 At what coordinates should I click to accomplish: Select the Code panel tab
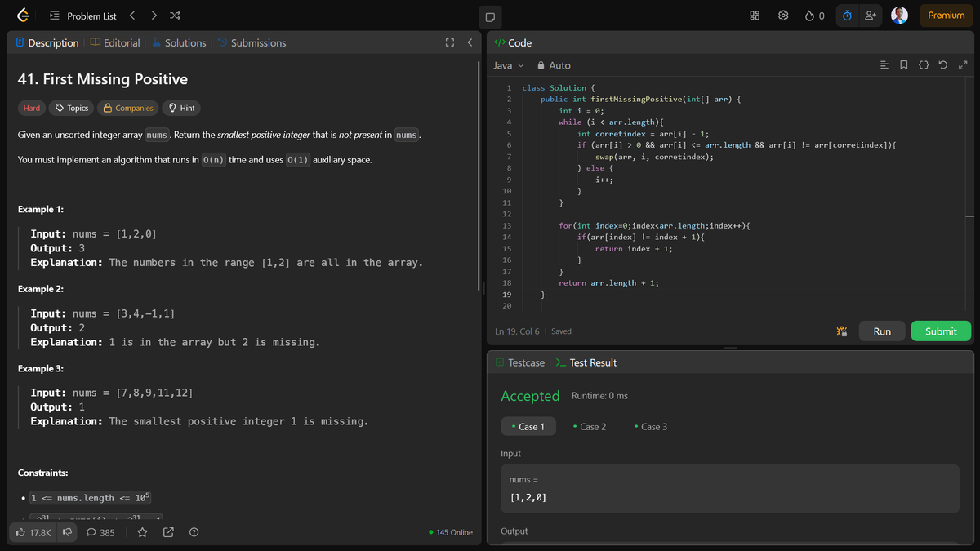[x=514, y=42]
